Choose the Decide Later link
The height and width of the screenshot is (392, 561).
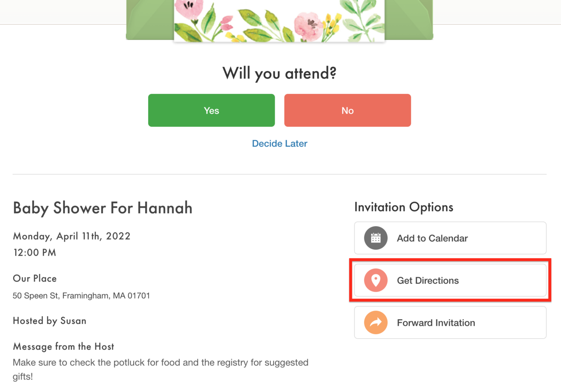tap(280, 143)
